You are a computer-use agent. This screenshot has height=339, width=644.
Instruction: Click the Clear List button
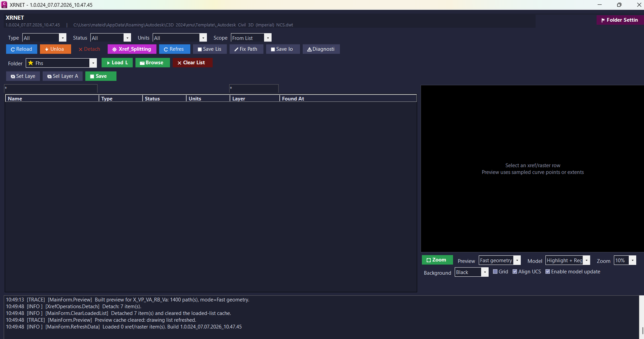[192, 63]
